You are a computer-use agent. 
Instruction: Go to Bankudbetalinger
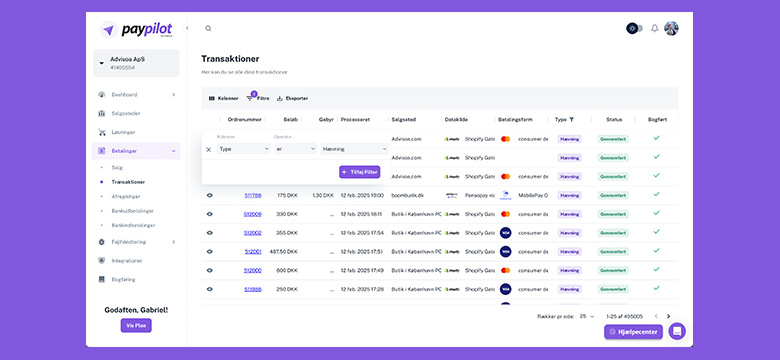click(x=132, y=211)
